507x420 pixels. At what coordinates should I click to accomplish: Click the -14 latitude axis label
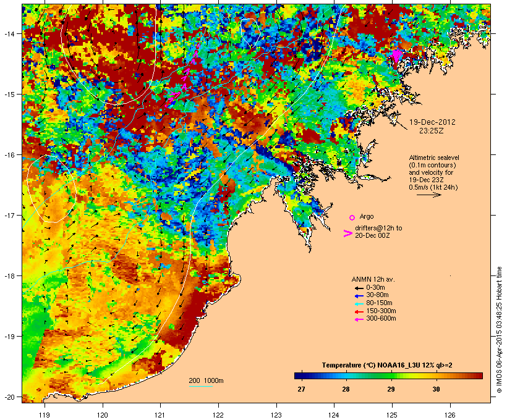pos(9,33)
